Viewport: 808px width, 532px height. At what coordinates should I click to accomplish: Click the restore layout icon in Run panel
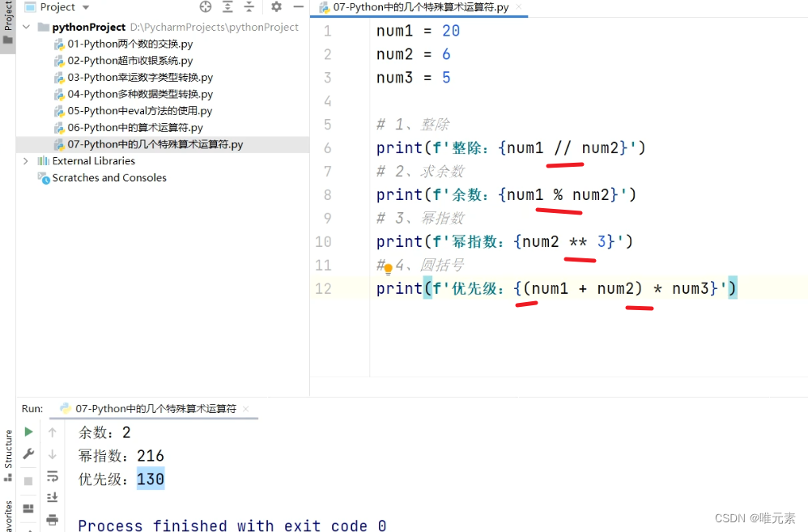[x=29, y=509]
